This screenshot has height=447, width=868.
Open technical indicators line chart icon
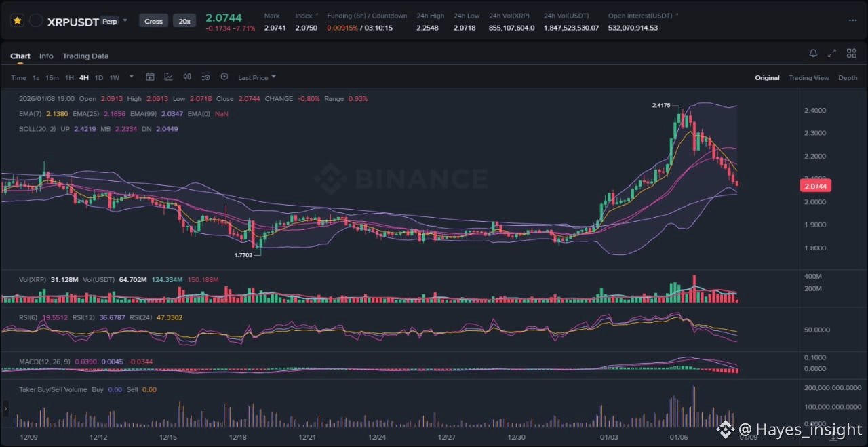[168, 77]
